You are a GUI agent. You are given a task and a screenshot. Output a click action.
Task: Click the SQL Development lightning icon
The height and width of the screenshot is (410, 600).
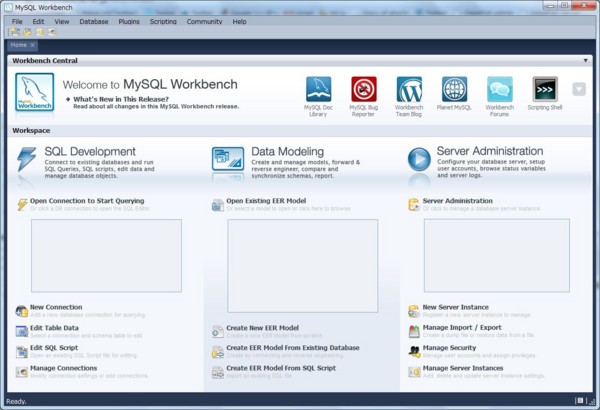tap(26, 158)
